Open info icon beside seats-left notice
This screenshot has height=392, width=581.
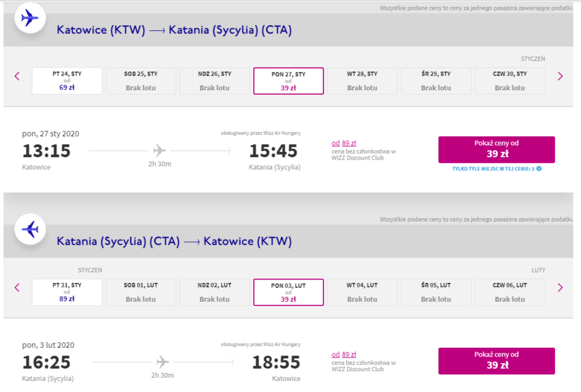pos(539,169)
